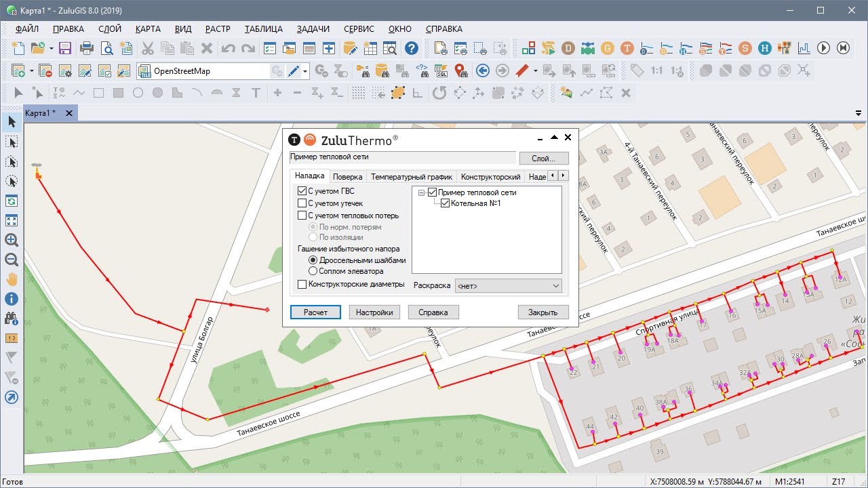The height and width of the screenshot is (488, 868).
Task: Open the ТАБЛИЦА menu
Action: [264, 29]
